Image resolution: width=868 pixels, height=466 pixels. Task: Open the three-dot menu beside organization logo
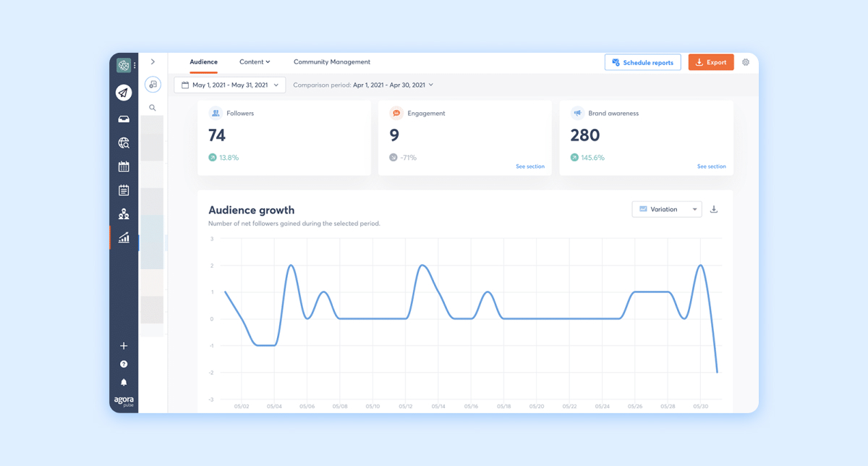135,66
